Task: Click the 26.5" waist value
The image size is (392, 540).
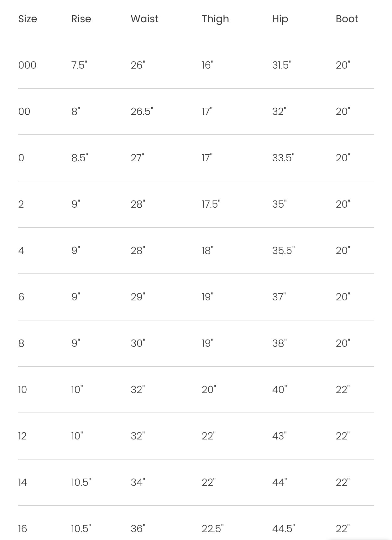Action: tap(142, 111)
